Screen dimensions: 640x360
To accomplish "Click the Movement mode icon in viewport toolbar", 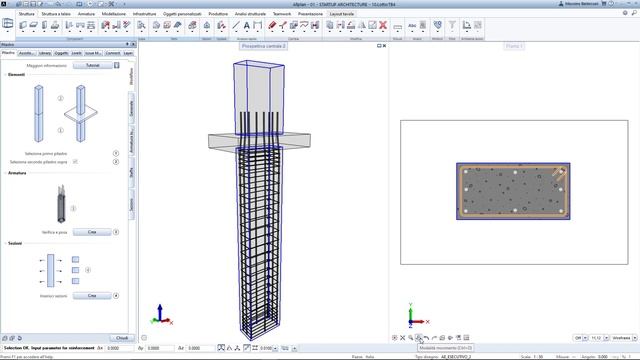I will [419, 338].
